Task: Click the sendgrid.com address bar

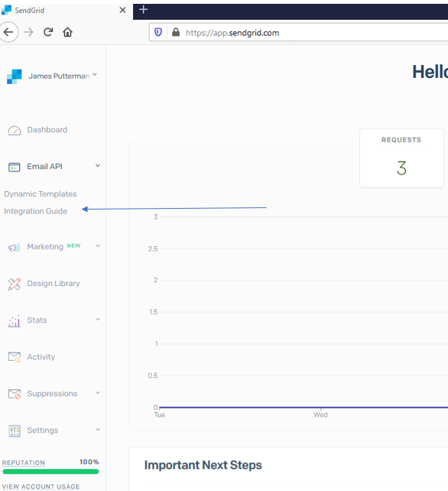Action: [298, 33]
